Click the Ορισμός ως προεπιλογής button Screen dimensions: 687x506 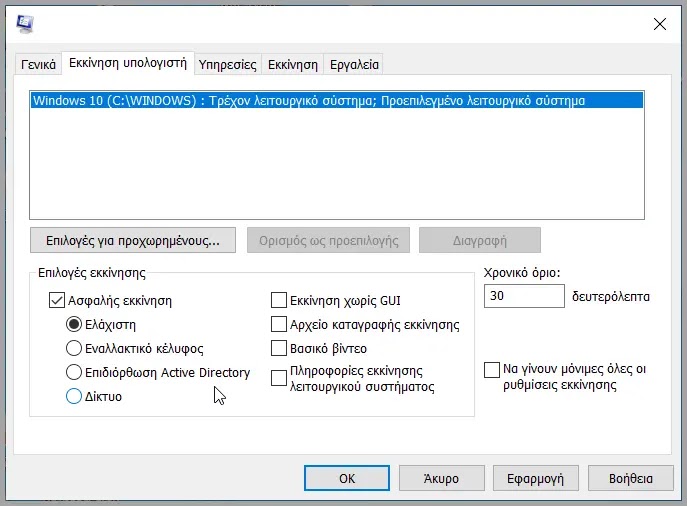click(329, 240)
